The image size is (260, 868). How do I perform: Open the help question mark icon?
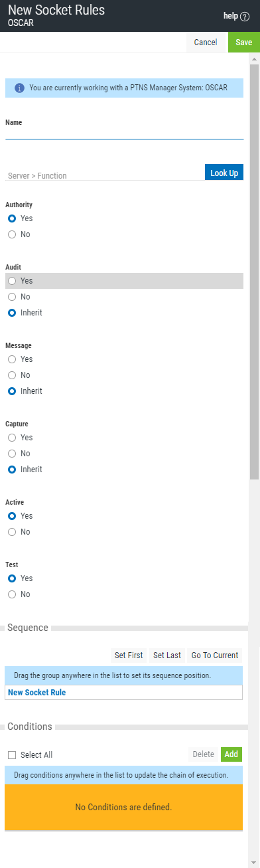click(245, 17)
